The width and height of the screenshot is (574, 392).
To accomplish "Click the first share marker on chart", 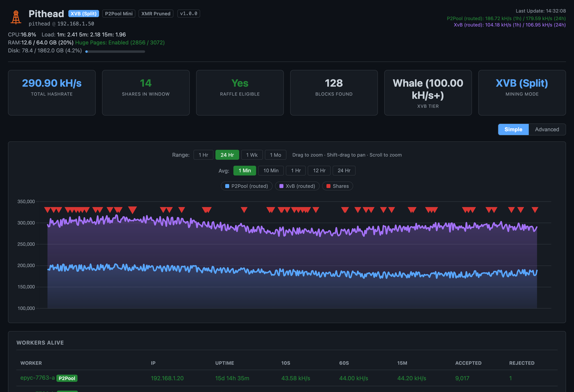I will click(x=47, y=210).
